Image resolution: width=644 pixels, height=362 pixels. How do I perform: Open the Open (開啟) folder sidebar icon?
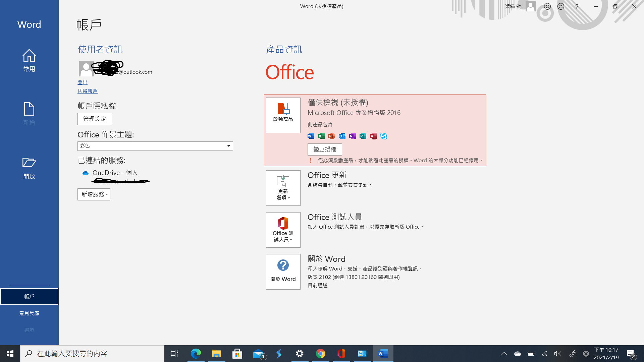tap(29, 168)
